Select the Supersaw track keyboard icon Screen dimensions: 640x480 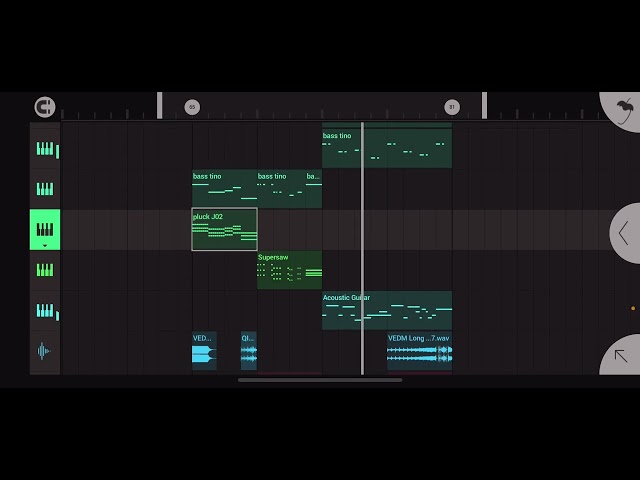(45, 270)
